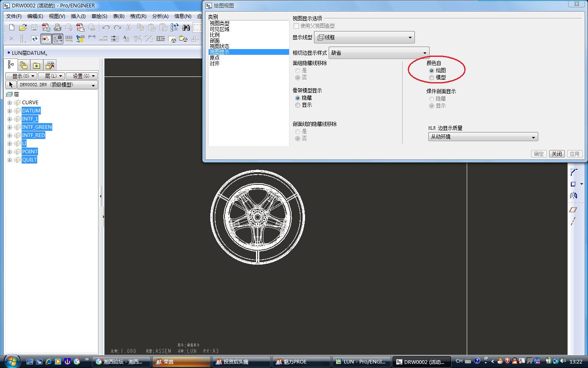Undo the last action

[106, 27]
